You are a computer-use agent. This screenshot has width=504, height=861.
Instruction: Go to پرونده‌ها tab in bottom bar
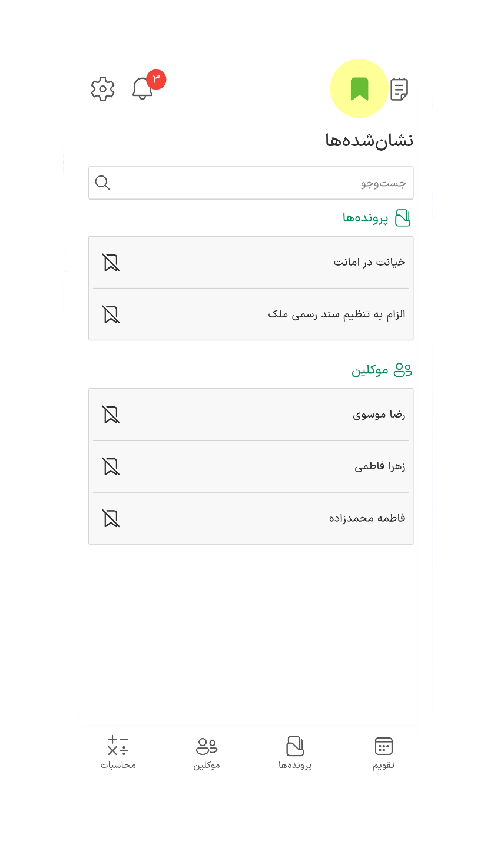coord(295,753)
